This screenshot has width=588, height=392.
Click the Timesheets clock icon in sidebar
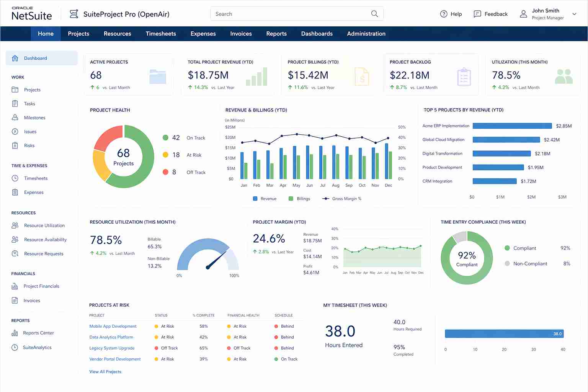15,178
